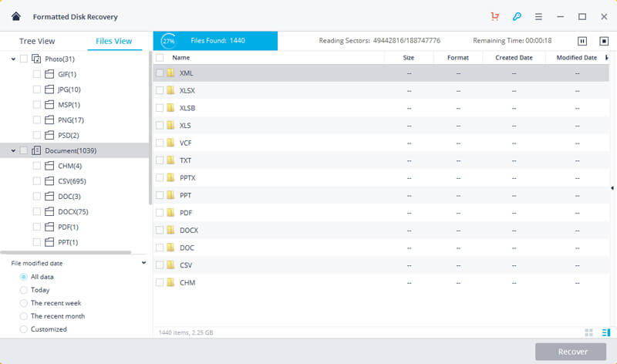Viewport: 617px width, 364px height.
Task: Open the PDF folder row
Action: (x=186, y=212)
